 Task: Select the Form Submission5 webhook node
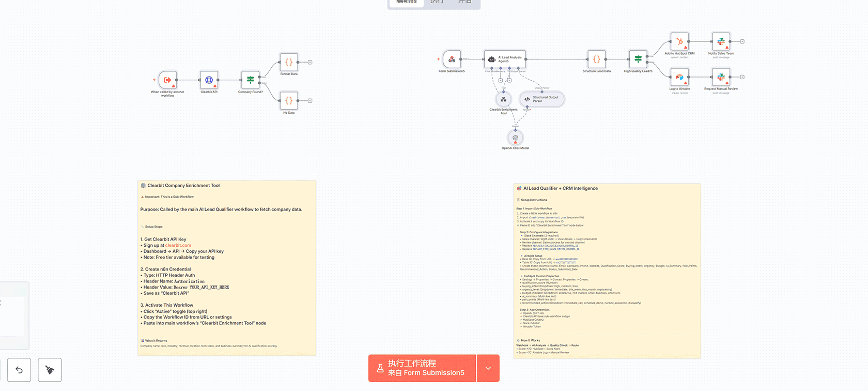452,59
